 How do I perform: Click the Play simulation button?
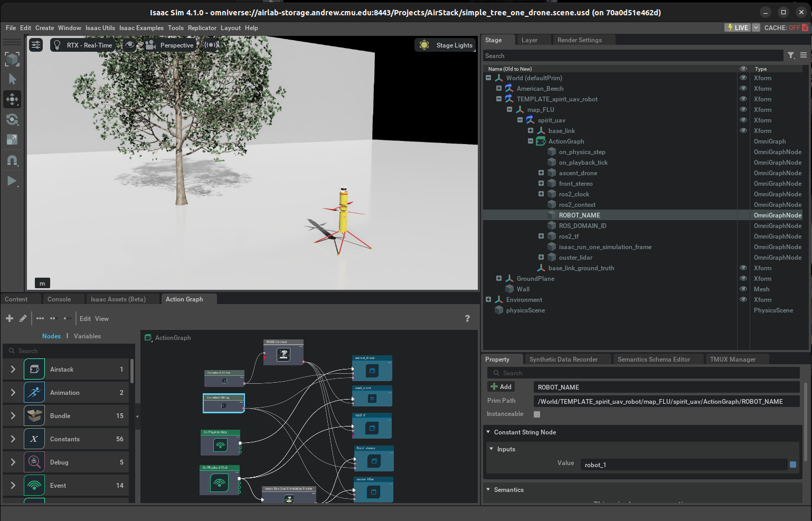coord(12,181)
